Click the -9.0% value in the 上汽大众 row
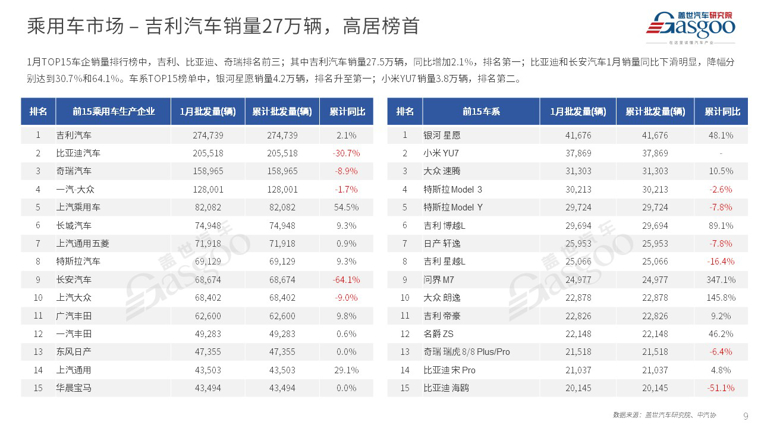Image resolution: width=760 pixels, height=428 pixels. (347, 298)
